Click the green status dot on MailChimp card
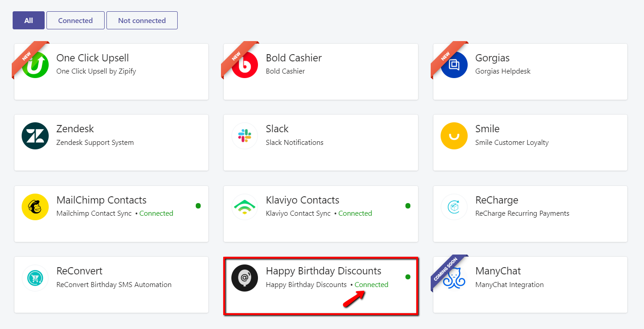644x329 pixels. pyautogui.click(x=198, y=206)
